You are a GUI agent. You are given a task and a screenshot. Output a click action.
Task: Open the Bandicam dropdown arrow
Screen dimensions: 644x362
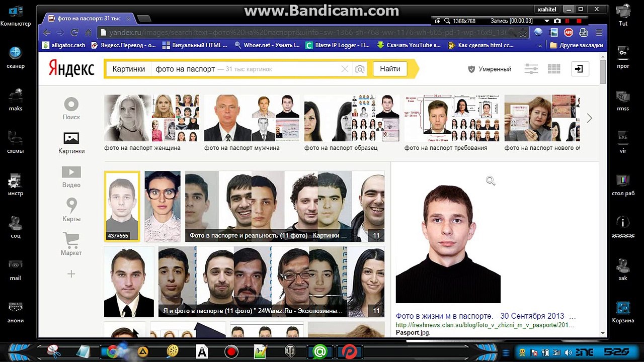point(546,21)
